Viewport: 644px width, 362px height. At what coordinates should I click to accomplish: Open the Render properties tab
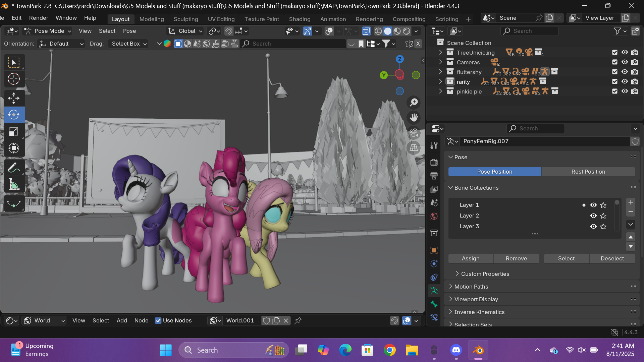coord(434,162)
